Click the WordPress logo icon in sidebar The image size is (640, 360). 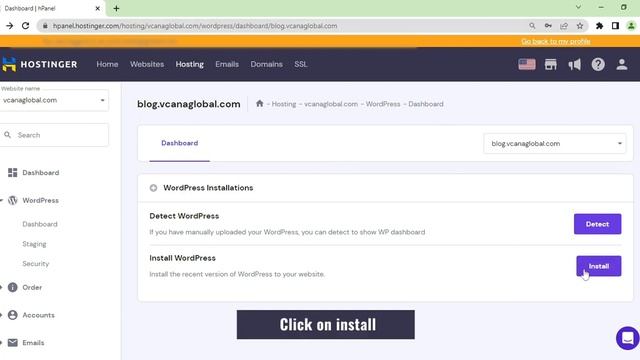[x=13, y=200]
